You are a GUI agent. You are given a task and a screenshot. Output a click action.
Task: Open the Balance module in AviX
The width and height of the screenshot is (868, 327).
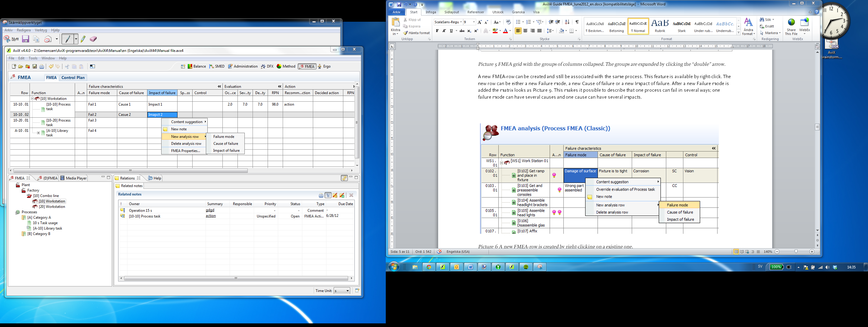197,66
